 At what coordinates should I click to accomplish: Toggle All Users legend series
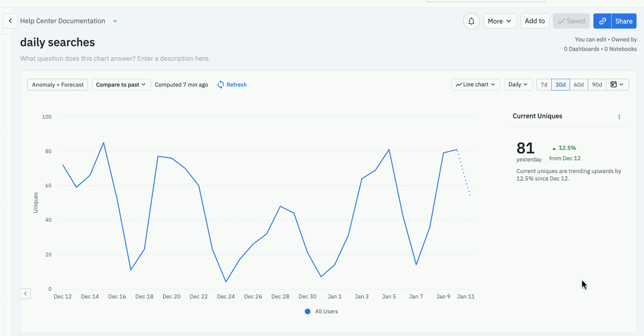pos(321,312)
